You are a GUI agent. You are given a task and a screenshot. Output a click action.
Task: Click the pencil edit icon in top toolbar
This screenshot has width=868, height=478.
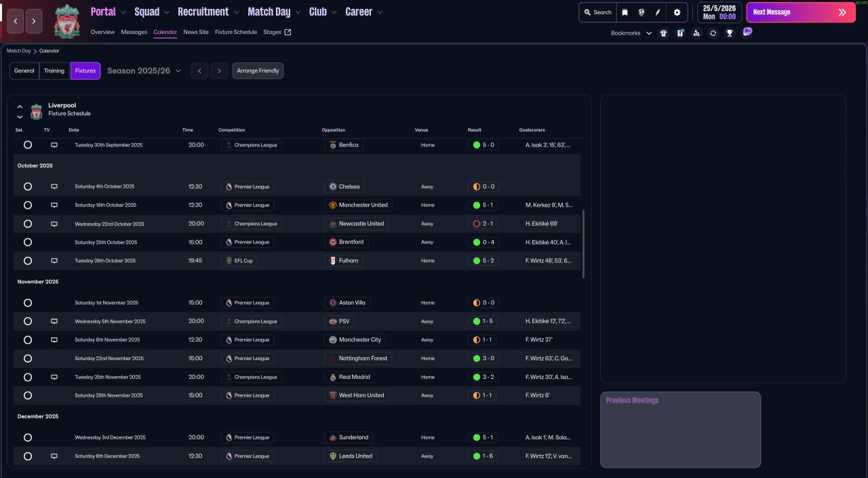point(658,12)
